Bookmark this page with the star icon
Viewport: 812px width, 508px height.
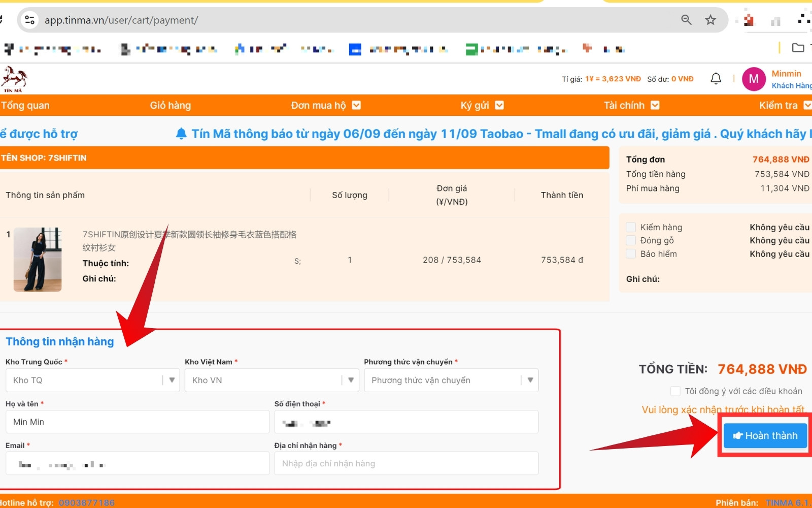click(710, 20)
